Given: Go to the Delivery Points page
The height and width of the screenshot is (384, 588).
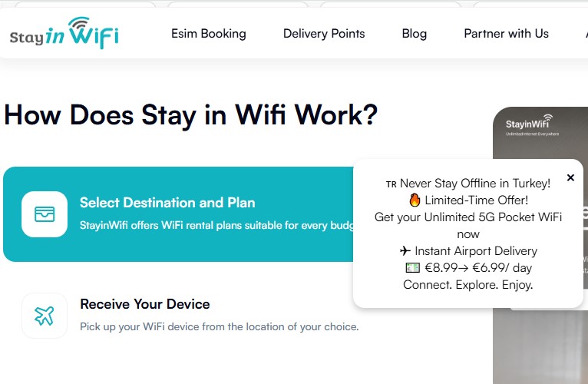Looking at the screenshot, I should (x=324, y=33).
